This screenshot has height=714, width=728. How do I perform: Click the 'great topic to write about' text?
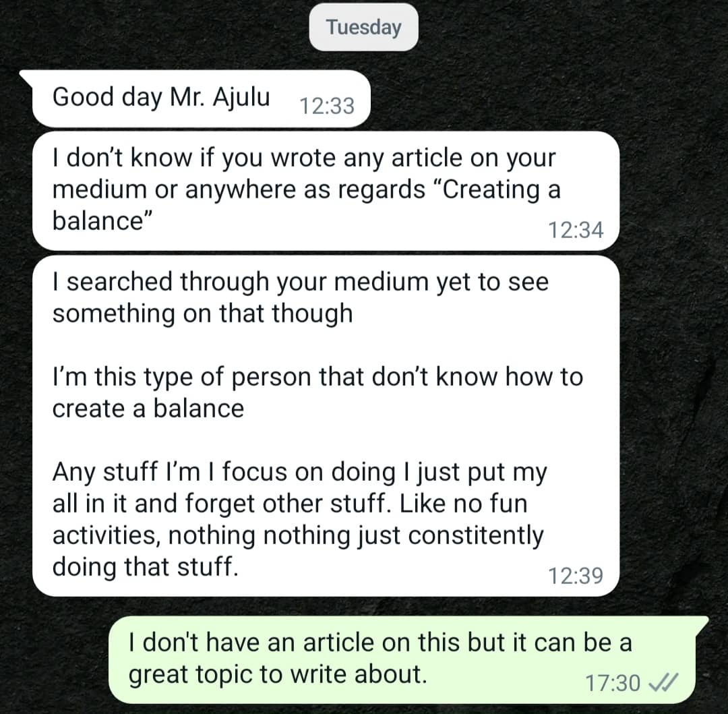click(x=278, y=674)
